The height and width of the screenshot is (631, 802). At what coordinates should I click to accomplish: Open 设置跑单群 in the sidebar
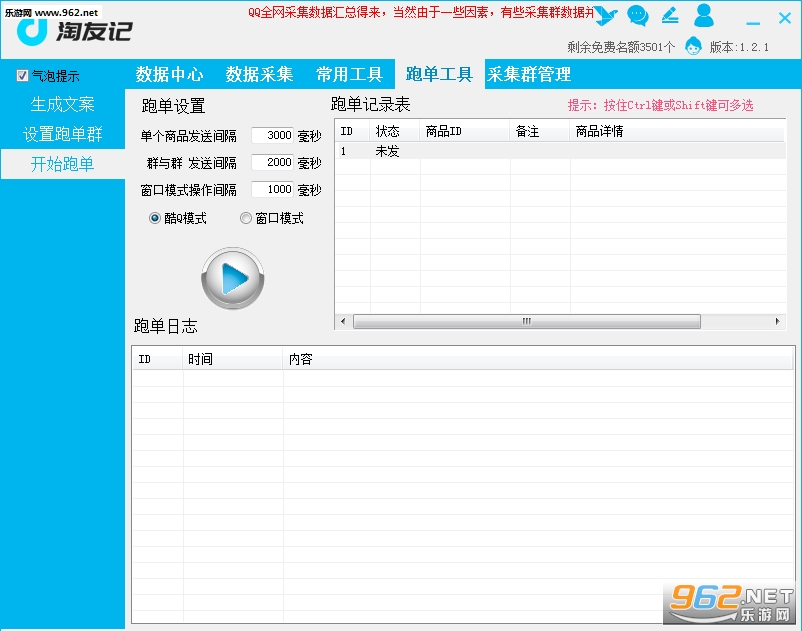62,134
